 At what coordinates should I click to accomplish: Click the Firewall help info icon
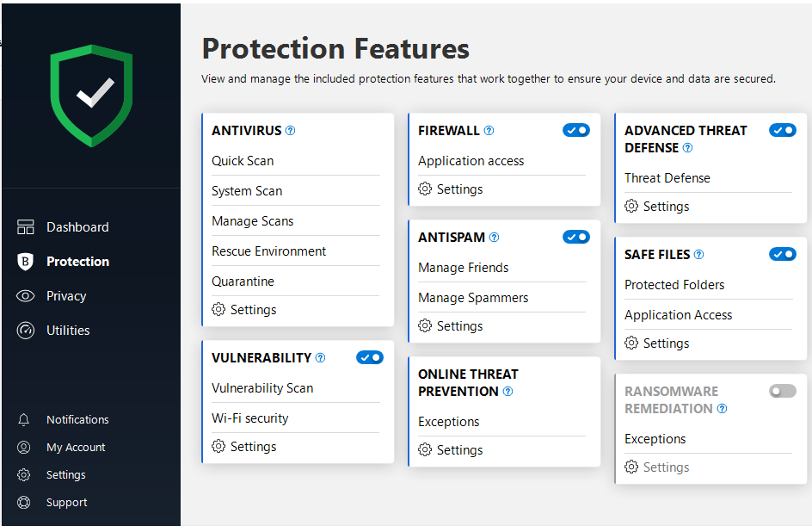click(489, 131)
